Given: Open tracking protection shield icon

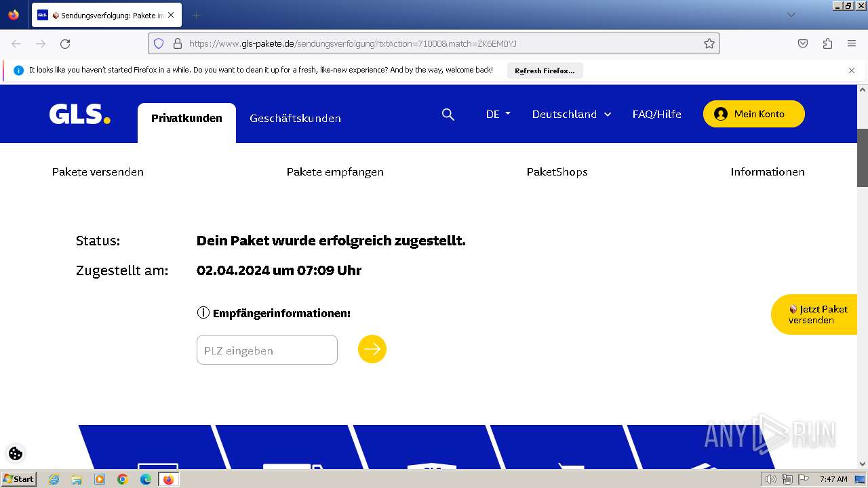Looking at the screenshot, I should 159,43.
